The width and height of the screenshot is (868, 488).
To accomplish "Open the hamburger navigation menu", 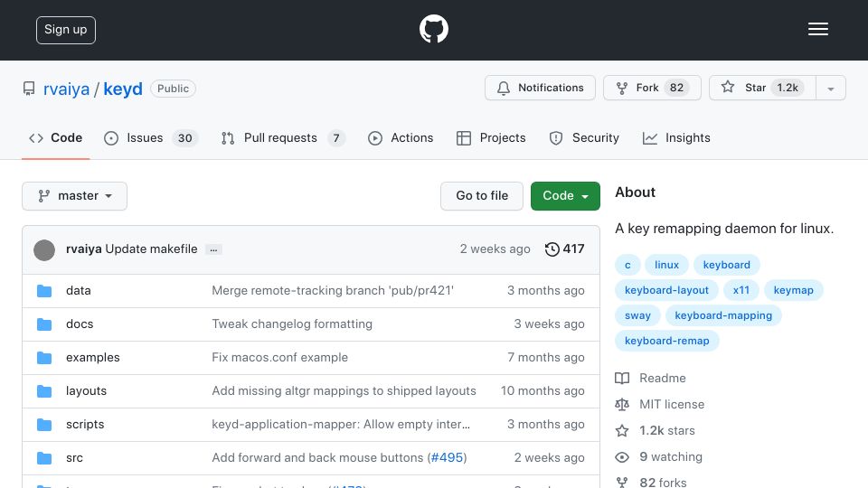I will coord(817,29).
